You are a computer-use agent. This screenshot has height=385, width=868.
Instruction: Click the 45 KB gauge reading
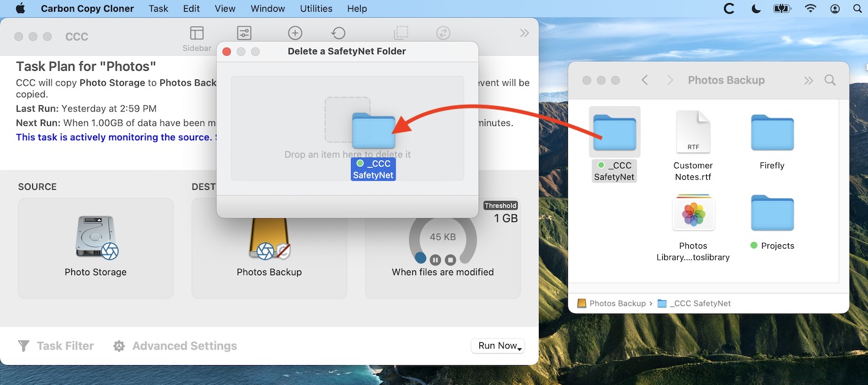[x=443, y=237]
